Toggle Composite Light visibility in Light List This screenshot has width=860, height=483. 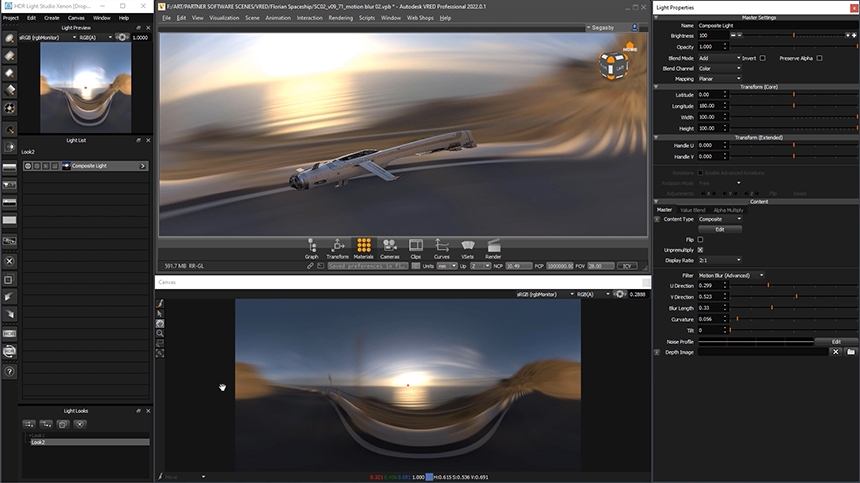(27, 166)
